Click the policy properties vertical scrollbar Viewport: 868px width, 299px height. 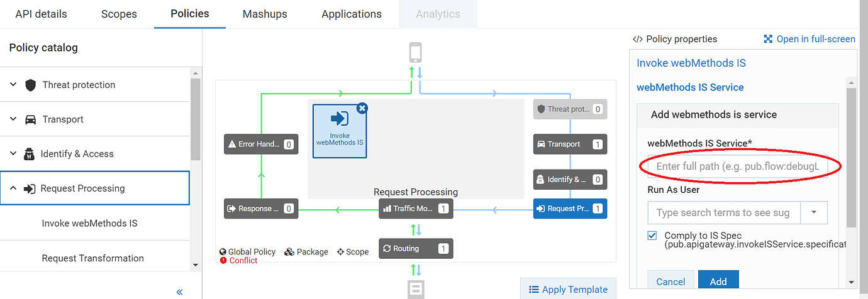tap(851, 157)
